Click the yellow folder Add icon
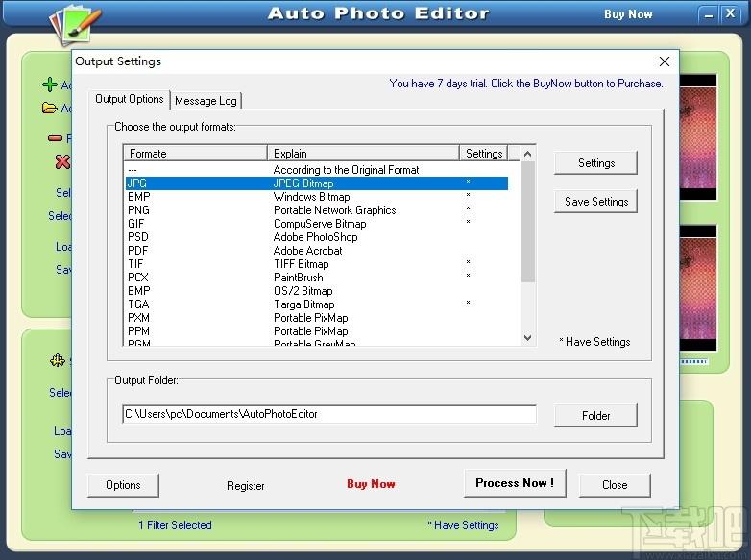The height and width of the screenshot is (560, 751). 49,108
